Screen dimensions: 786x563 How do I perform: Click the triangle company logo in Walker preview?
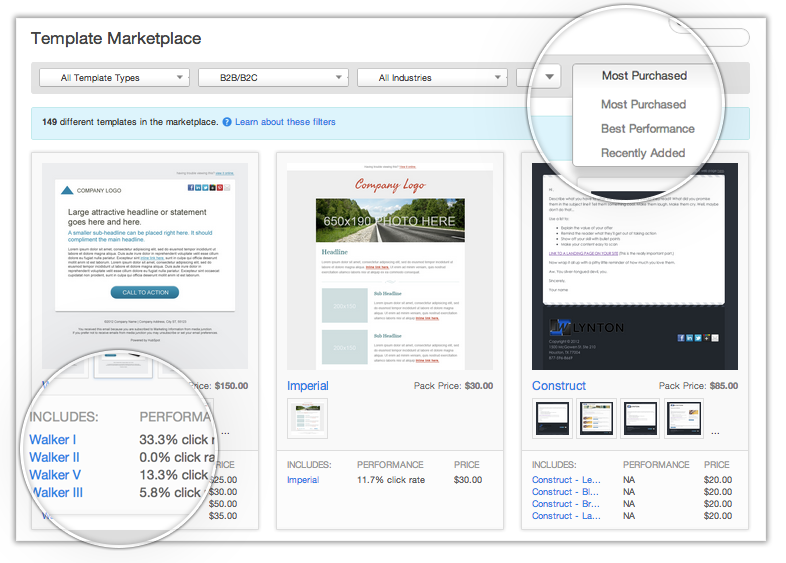67,189
